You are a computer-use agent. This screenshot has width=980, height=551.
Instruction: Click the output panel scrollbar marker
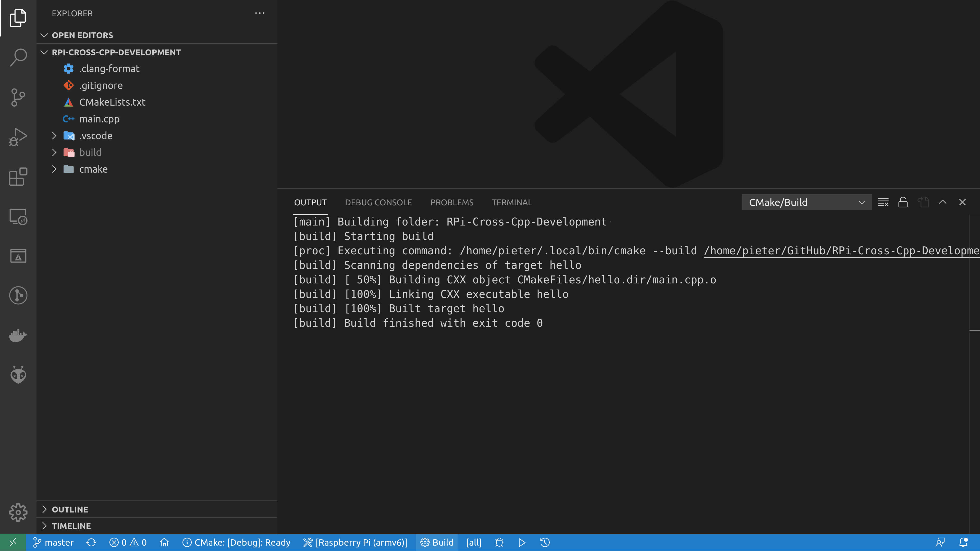click(974, 330)
